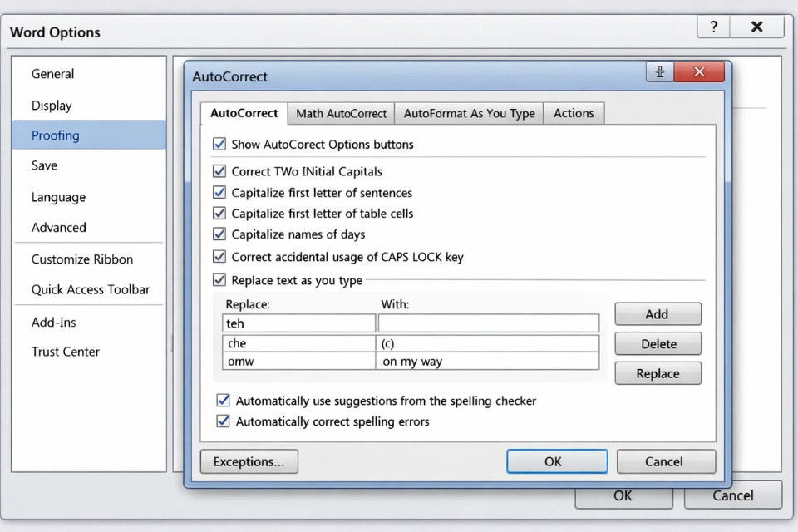
Task: Click the AutoCorrect dialog pin icon
Action: tap(660, 72)
